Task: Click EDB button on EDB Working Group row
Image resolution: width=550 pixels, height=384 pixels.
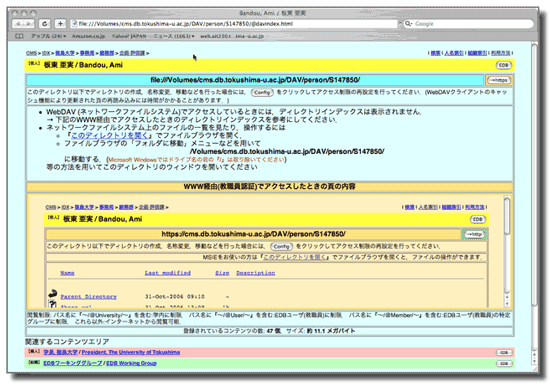Action: [x=504, y=364]
